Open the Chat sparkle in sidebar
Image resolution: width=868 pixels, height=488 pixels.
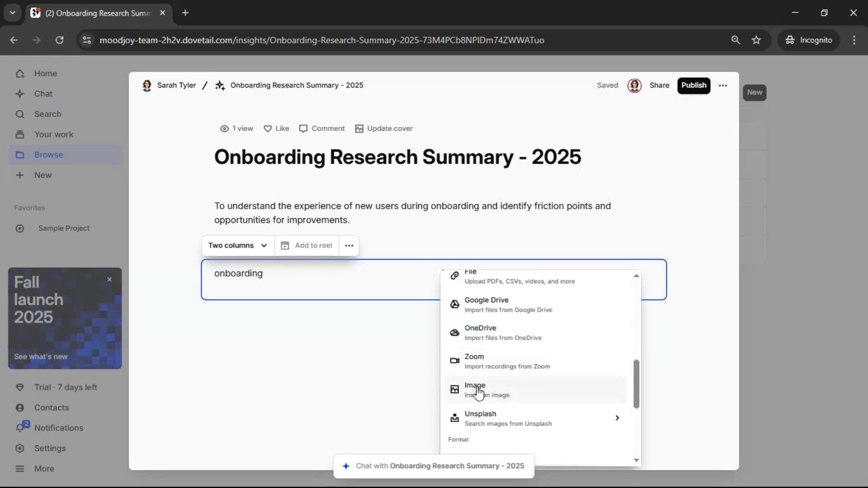(x=20, y=94)
